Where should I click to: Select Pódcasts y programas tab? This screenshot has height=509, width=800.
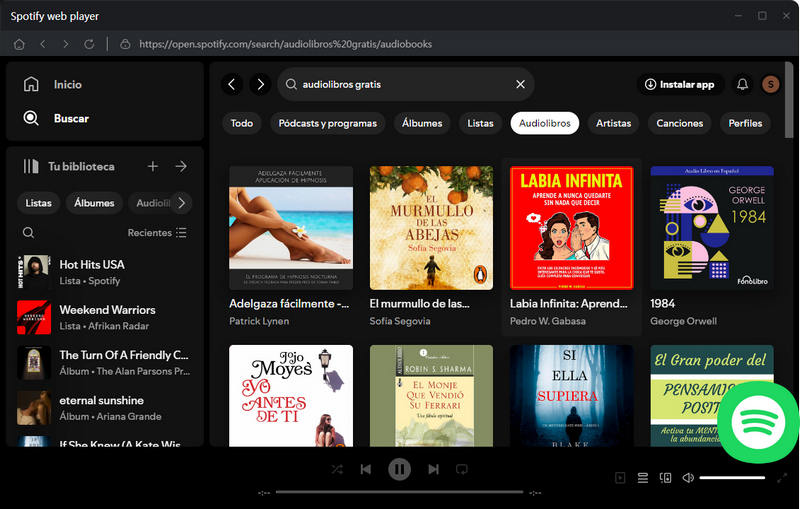tap(328, 123)
